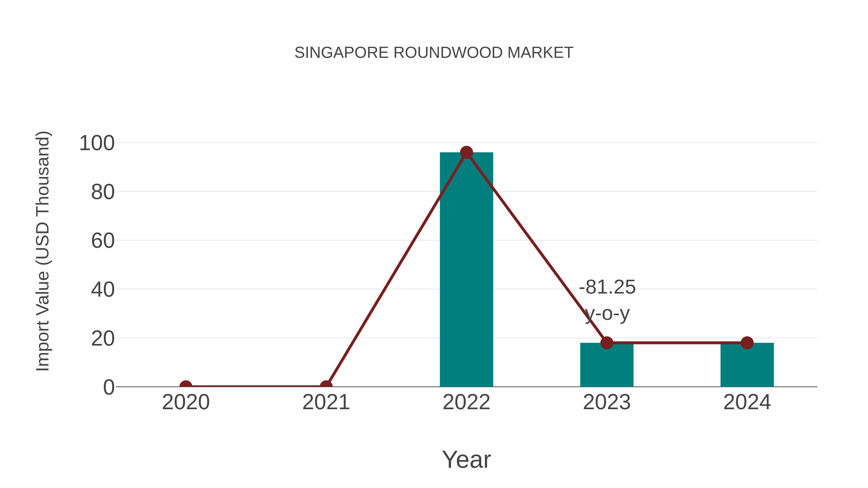Image resolution: width=868 pixels, height=488 pixels.
Task: Click the chart title 'SINGAPORE ROUNDWOOD MARKET'
Action: pyautogui.click(x=434, y=53)
